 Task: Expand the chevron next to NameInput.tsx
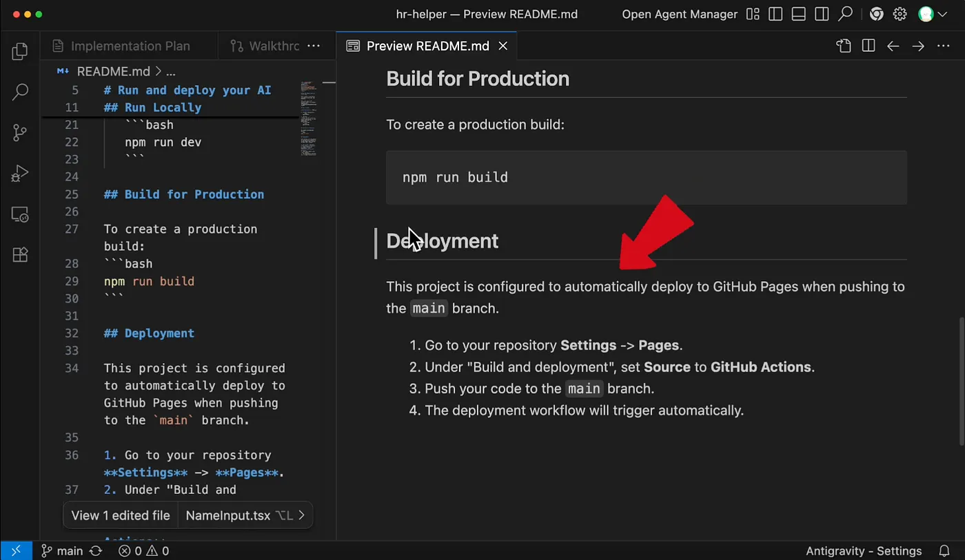click(301, 515)
